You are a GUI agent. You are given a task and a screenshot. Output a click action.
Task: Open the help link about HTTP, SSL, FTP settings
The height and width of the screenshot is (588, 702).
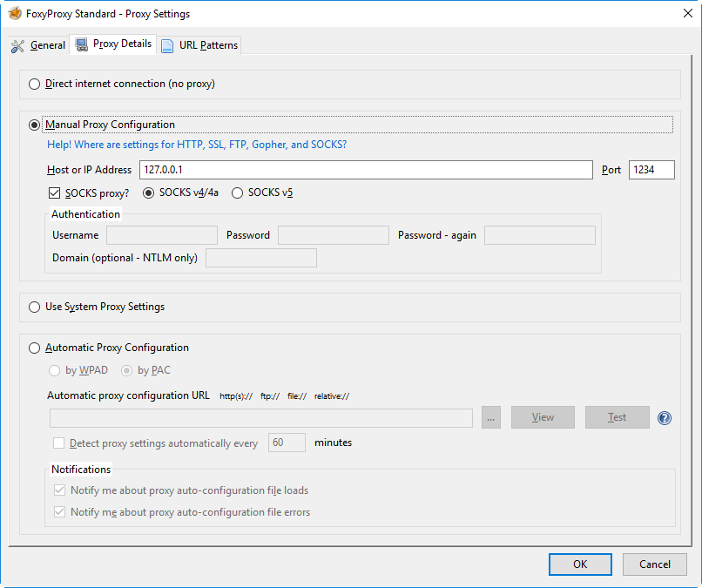[x=197, y=145]
